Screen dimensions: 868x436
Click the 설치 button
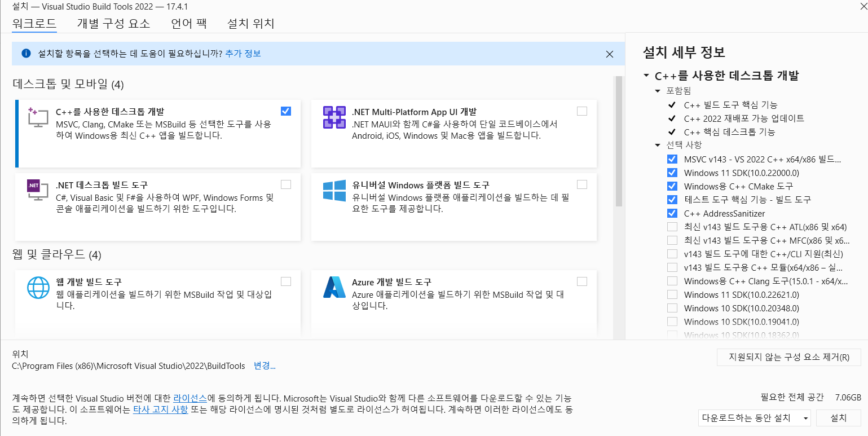(839, 418)
